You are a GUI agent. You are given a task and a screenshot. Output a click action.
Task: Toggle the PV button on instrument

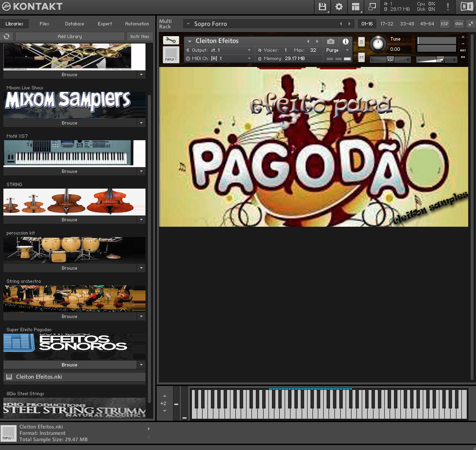point(463,57)
